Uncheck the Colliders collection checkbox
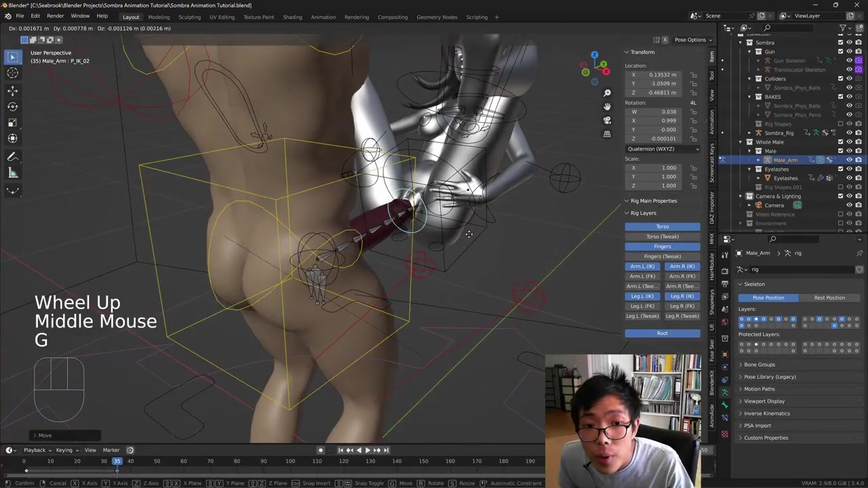This screenshot has height=488, width=868. pyautogui.click(x=840, y=79)
